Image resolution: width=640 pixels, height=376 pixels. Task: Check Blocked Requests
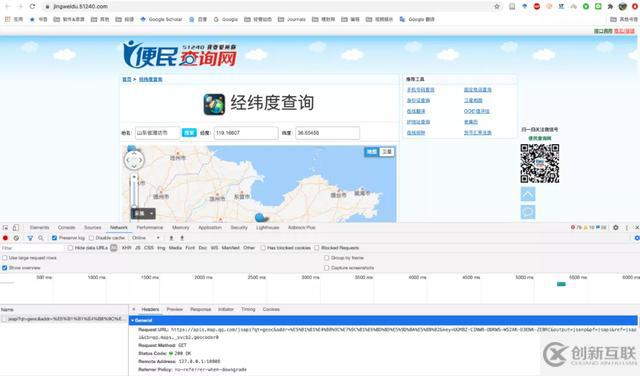(317, 248)
